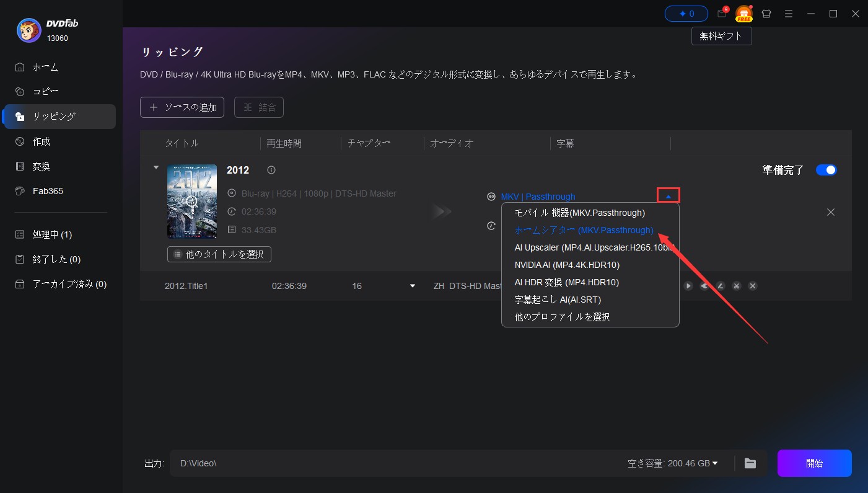868x493 pixels.
Task: Click the 再生時間 column header
Action: click(x=284, y=143)
